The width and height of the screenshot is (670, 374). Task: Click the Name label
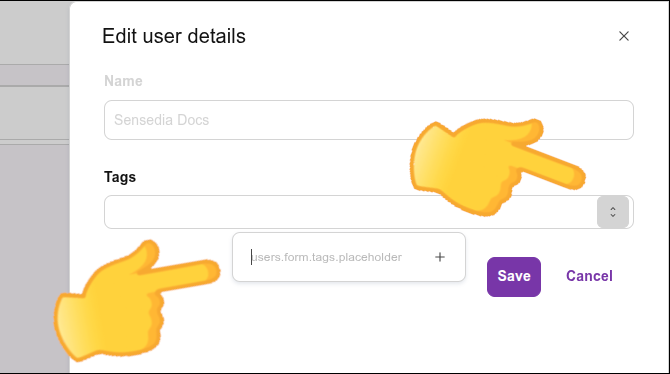123,81
